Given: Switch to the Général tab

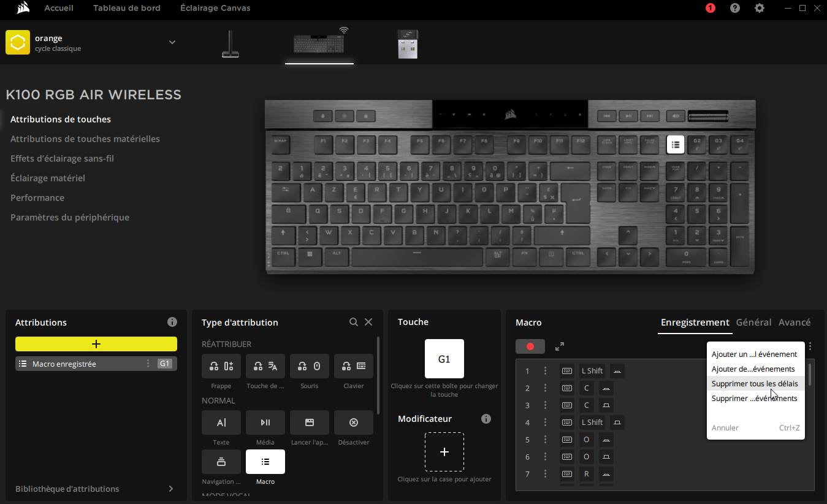Looking at the screenshot, I should (x=753, y=322).
